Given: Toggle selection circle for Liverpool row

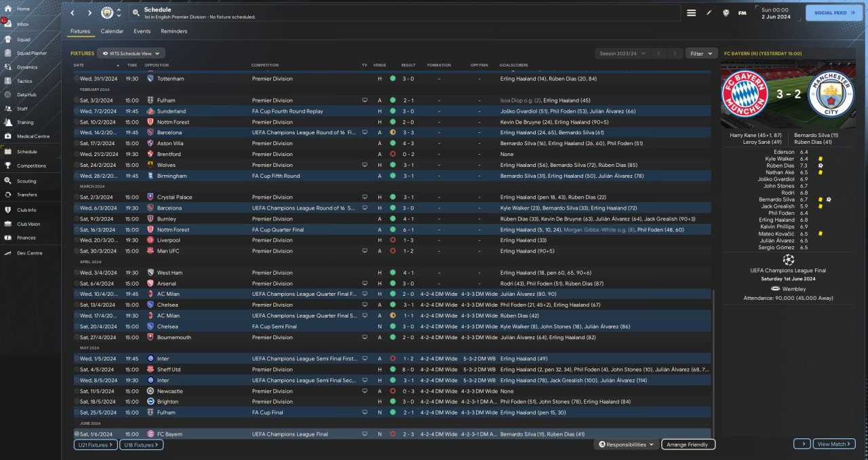Looking at the screenshot, I should [x=77, y=240].
